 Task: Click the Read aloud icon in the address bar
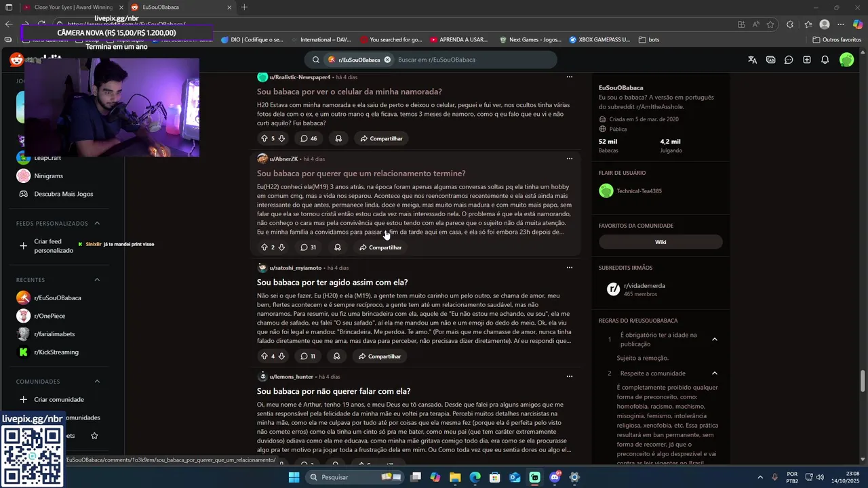[x=755, y=24]
